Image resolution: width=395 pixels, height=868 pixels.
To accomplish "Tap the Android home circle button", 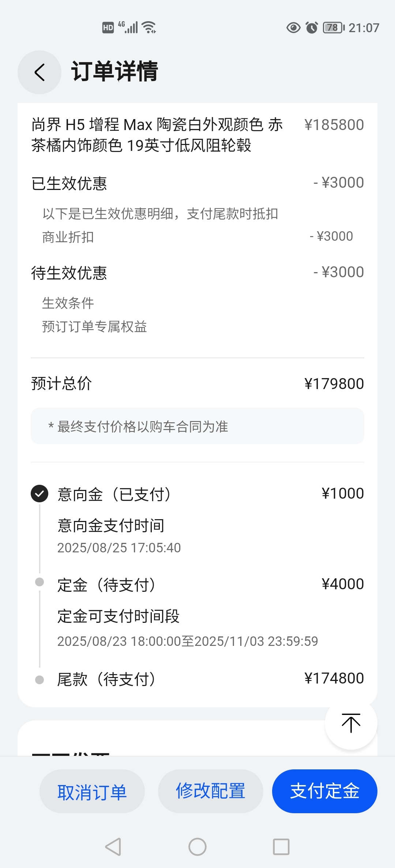I will pos(197,847).
